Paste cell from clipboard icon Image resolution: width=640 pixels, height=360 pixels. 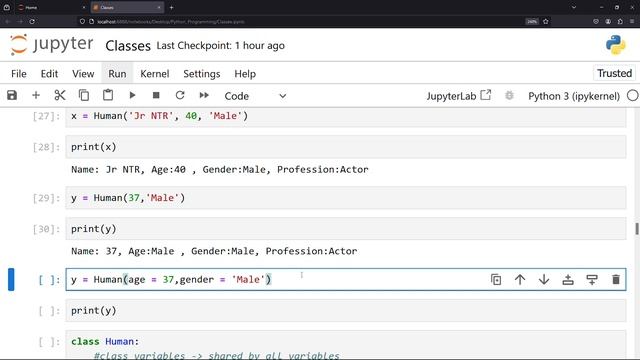(x=108, y=96)
